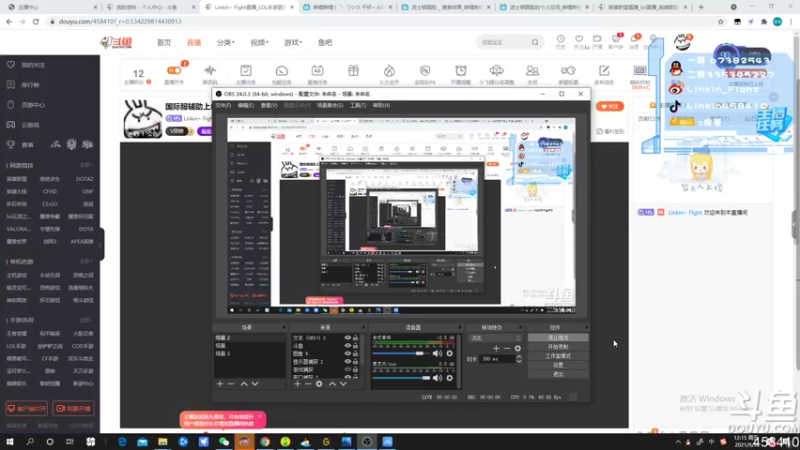Viewport: 800px width, 450px height.
Task: Click the 工作室模式 button in OBS
Action: pyautogui.click(x=558, y=356)
